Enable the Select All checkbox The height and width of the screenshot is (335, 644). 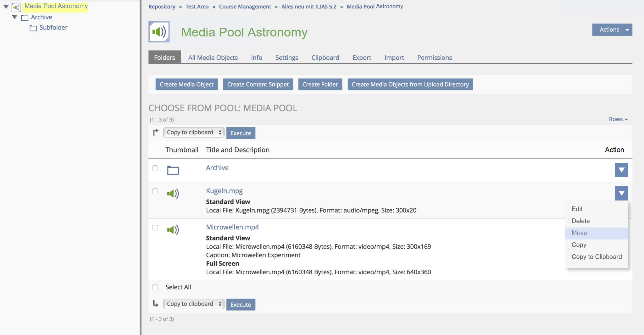(x=155, y=287)
